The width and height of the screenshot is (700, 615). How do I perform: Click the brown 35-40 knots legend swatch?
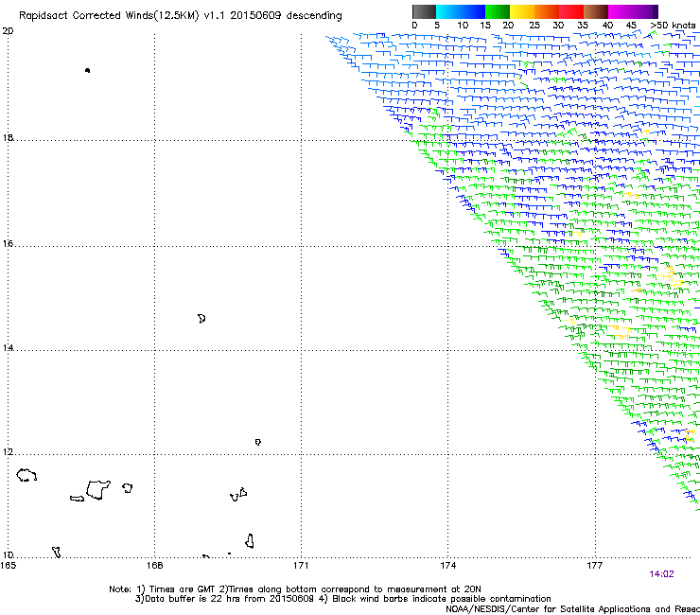tap(596, 11)
